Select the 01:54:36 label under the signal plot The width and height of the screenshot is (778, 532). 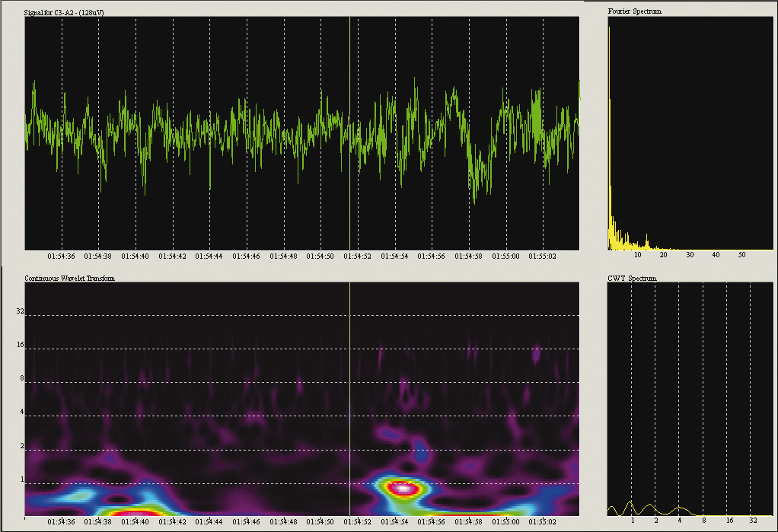pyautogui.click(x=61, y=256)
